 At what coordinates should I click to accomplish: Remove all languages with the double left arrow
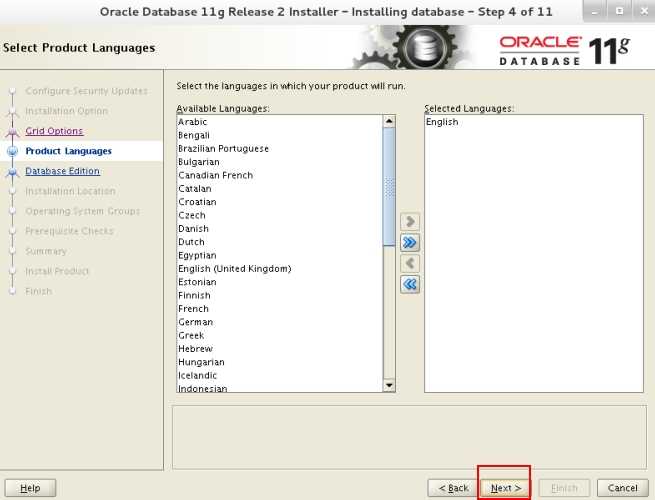[x=410, y=284]
